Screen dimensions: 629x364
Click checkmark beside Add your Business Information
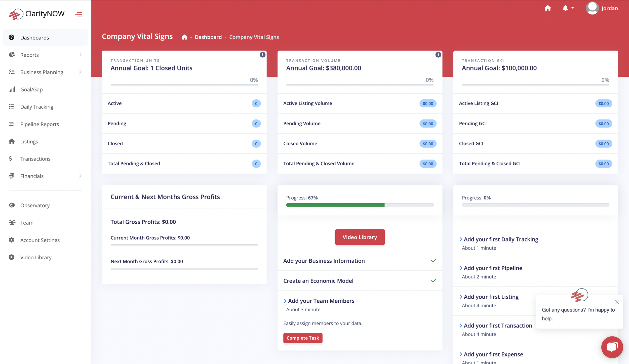433,261
